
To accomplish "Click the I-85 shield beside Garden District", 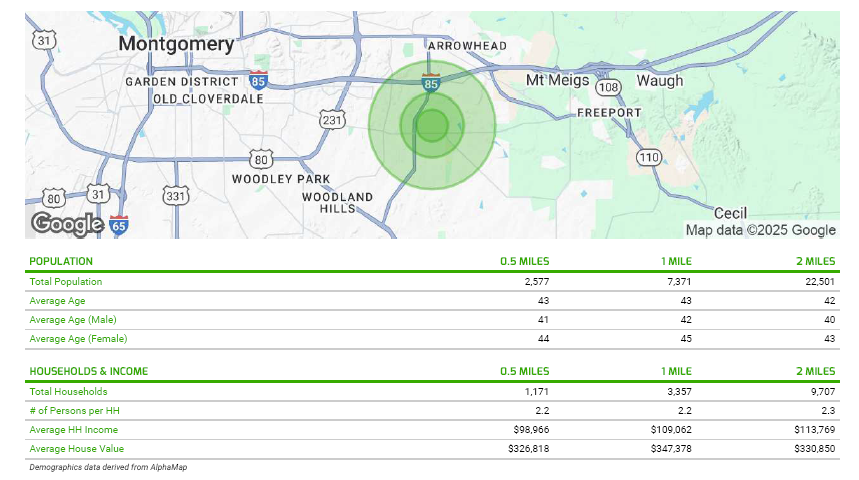I will click(259, 81).
